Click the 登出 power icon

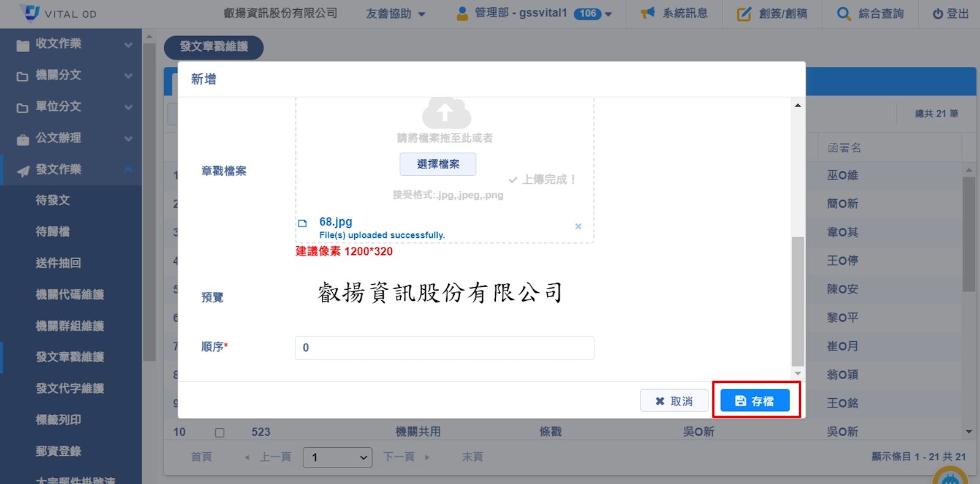pos(938,13)
